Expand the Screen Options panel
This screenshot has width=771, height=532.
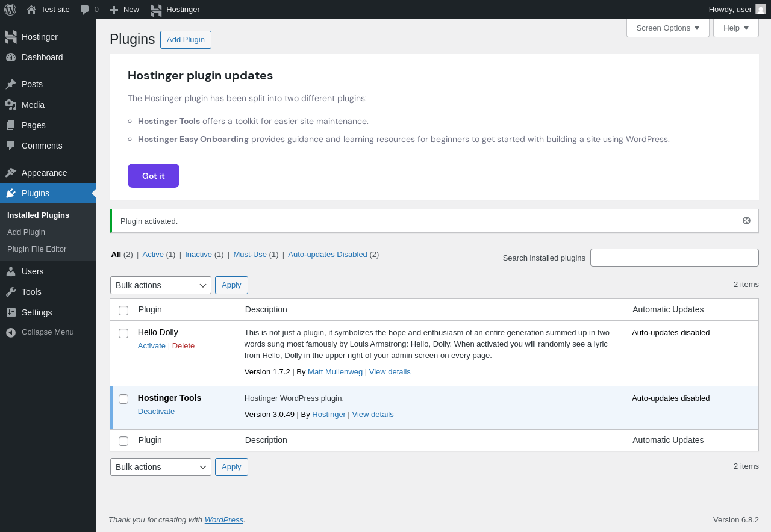[x=667, y=28]
